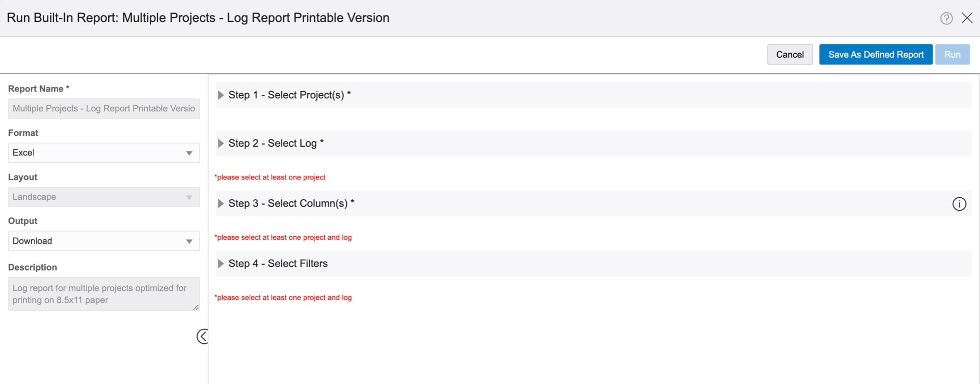
Task: Open the Output dropdown showing Download
Action: (104, 241)
